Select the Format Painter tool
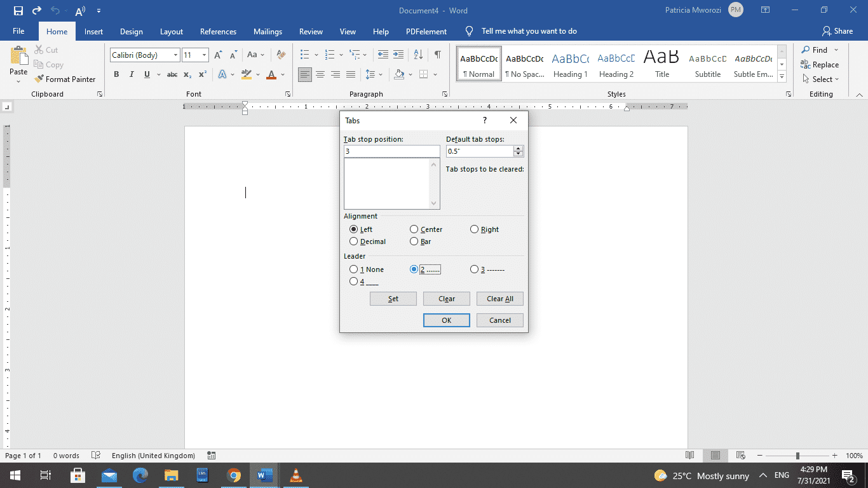 [x=65, y=79]
